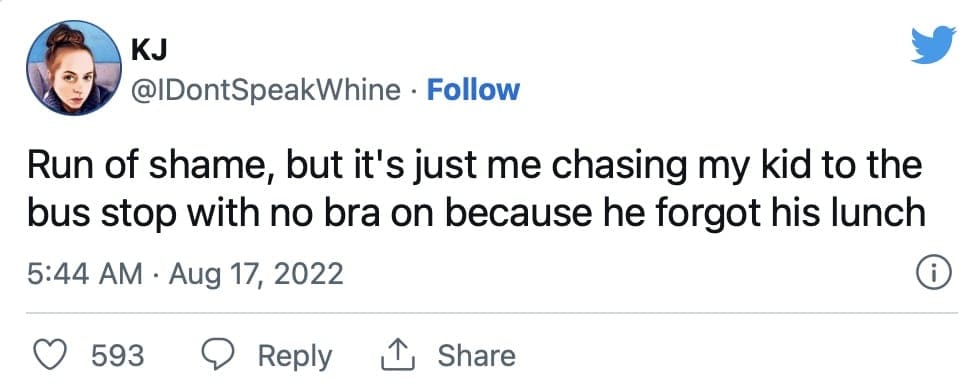
Task: Click the 593 likes count
Action: [x=118, y=356]
